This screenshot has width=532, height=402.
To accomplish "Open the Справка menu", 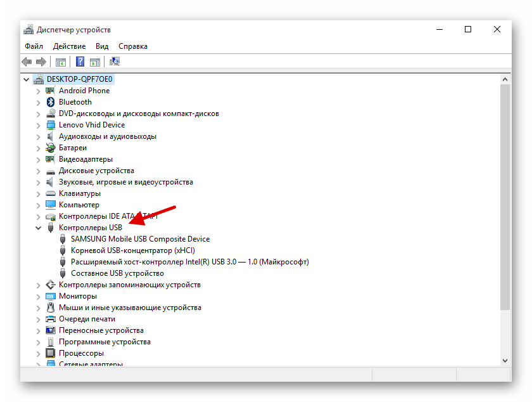I will pos(132,46).
